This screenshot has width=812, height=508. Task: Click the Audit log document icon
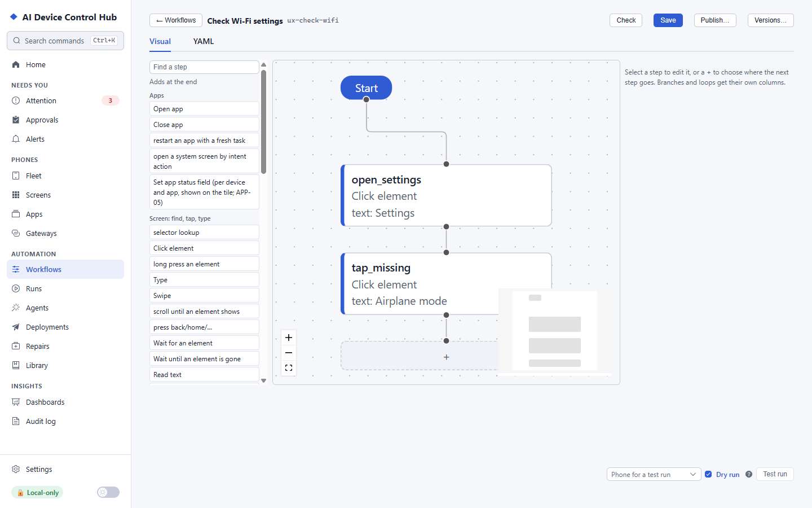click(x=16, y=422)
